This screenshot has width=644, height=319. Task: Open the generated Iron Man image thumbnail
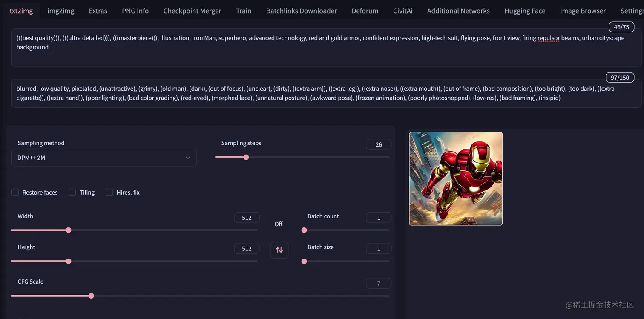pos(456,178)
